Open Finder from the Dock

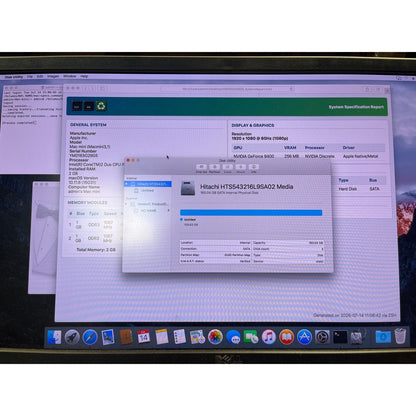pos(54,337)
